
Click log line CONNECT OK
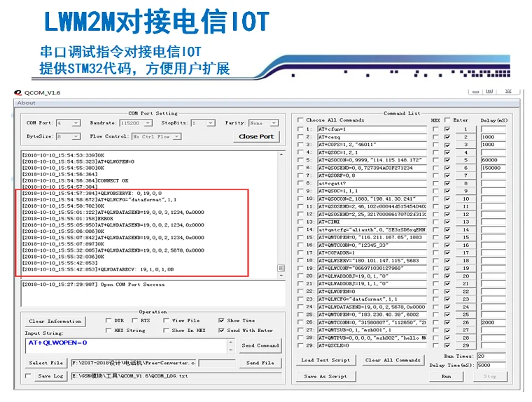(76, 180)
